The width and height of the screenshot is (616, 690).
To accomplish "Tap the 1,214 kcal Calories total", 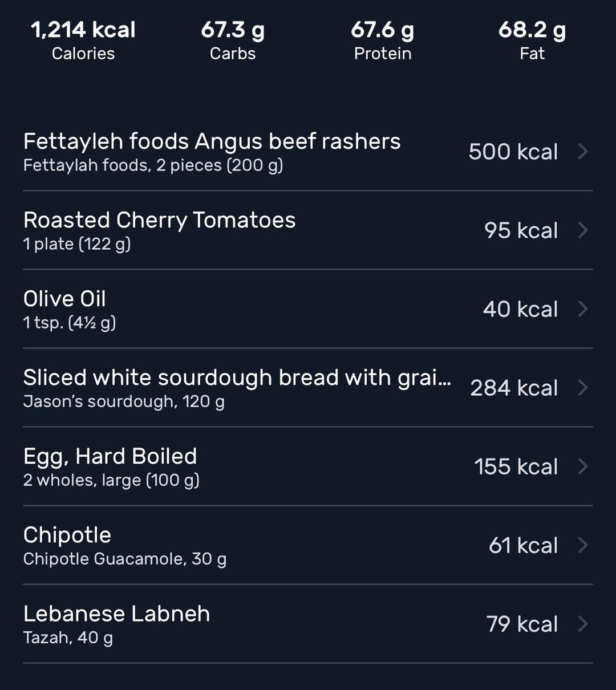I will 83,40.
